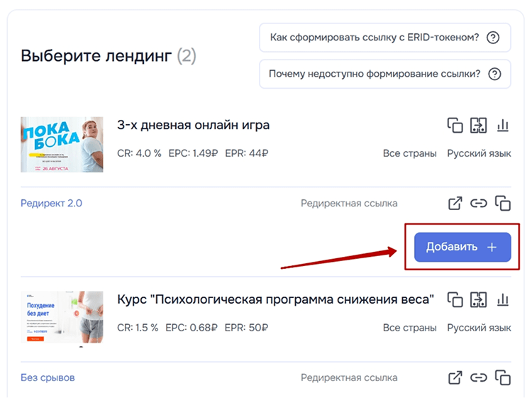The height and width of the screenshot is (398, 532).
Task: Open Редирект 2.0 link in new window
Action: 455,203
